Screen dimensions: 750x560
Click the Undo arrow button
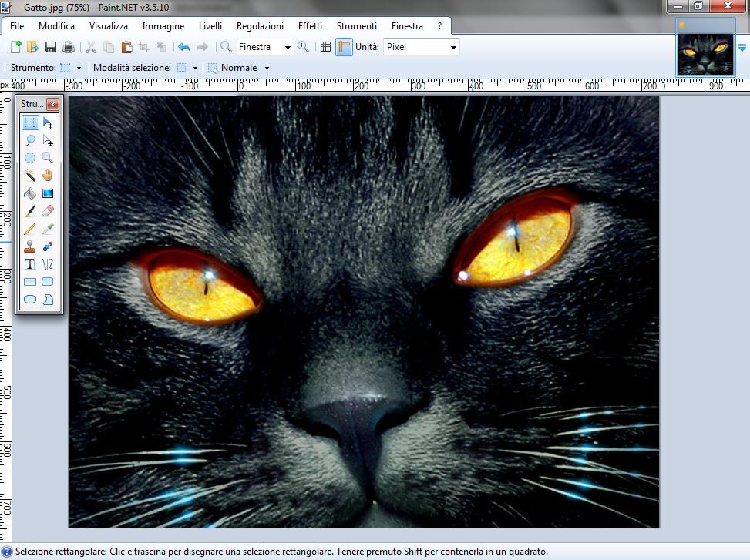[x=183, y=47]
